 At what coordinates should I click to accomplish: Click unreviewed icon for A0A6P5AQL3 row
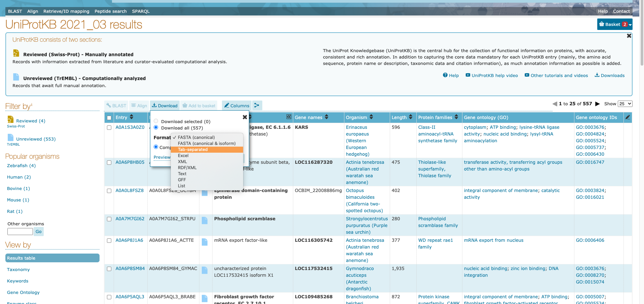point(204,298)
